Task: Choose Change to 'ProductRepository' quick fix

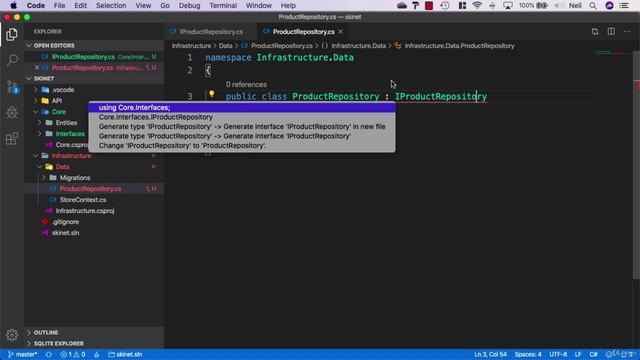Action: pyautogui.click(x=242, y=145)
